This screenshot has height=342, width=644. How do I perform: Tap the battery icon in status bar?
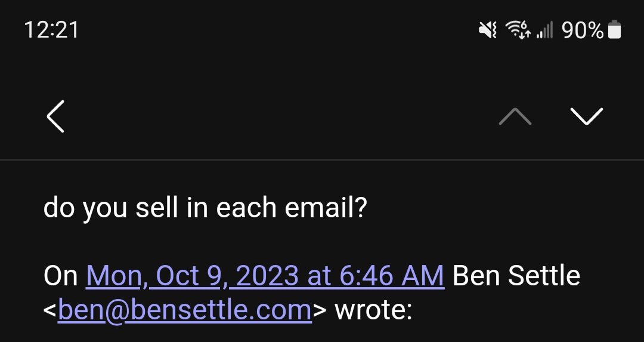click(614, 30)
